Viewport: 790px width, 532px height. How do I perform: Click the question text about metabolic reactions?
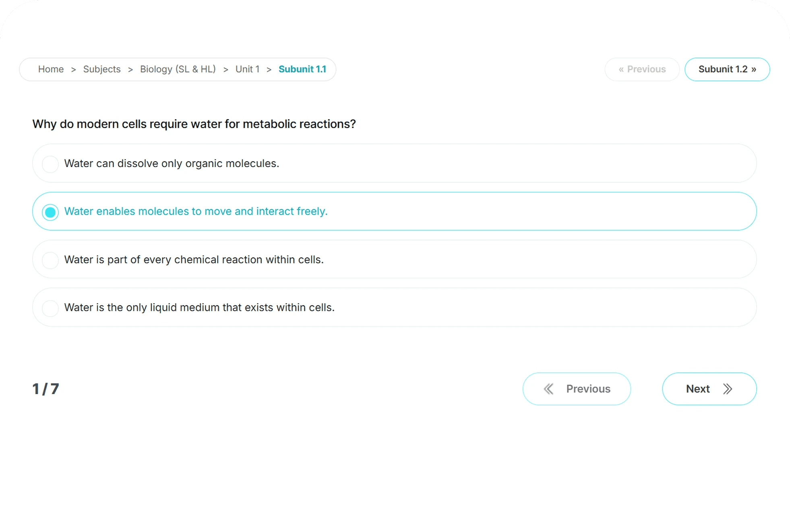[194, 124]
